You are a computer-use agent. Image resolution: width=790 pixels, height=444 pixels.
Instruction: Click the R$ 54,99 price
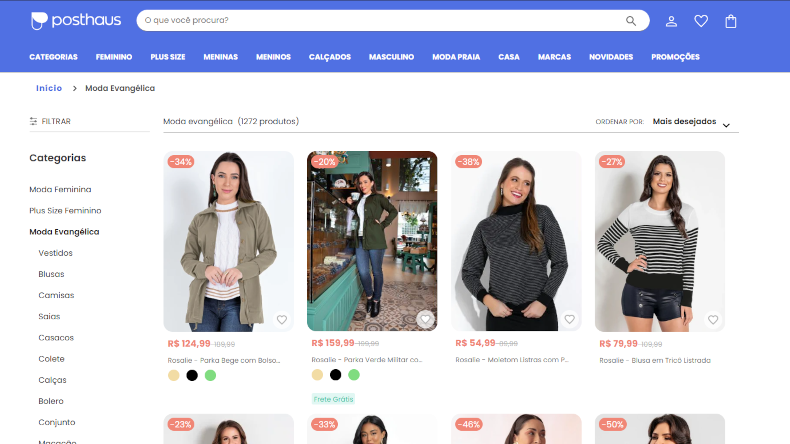pos(476,343)
